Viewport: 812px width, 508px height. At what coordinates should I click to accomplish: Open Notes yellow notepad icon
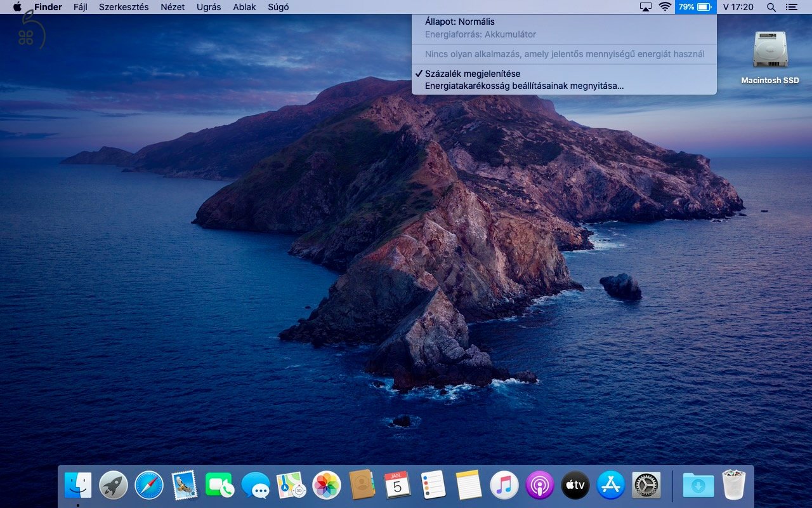[x=469, y=485]
